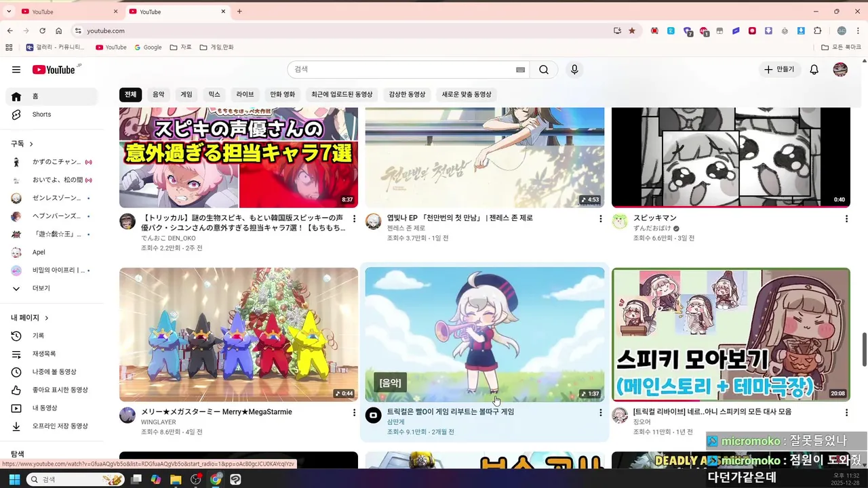Click the search input field
Screen dimensions: 868x488
pos(403,70)
